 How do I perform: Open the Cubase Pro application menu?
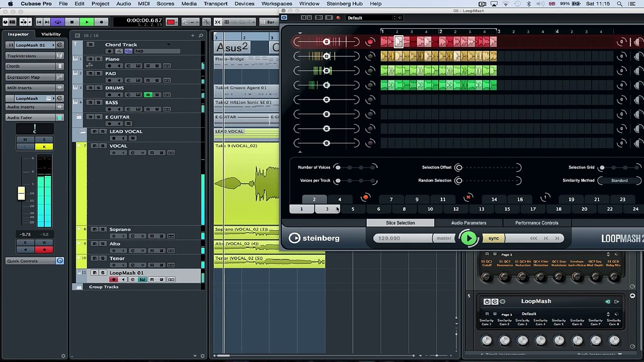tap(36, 4)
